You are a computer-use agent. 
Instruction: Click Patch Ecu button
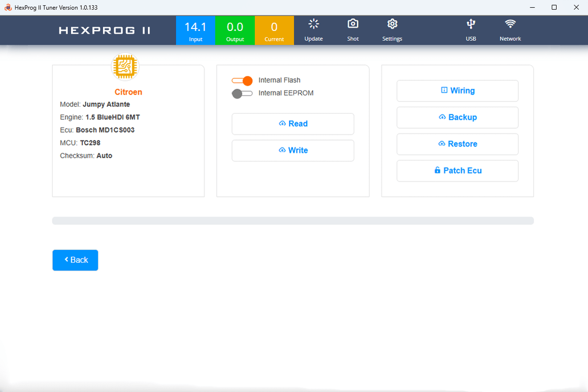(458, 171)
